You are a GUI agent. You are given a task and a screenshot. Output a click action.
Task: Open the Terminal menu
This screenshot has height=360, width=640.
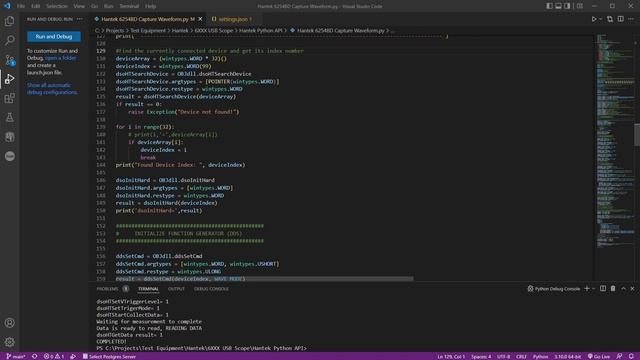(x=129, y=6)
